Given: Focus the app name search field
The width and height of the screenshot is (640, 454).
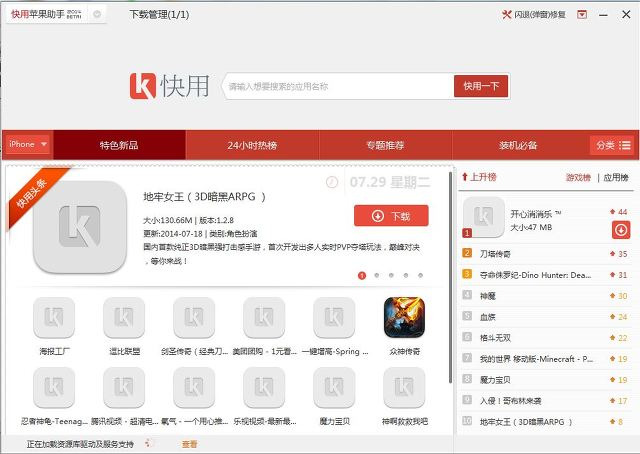Looking at the screenshot, I should click(339, 86).
